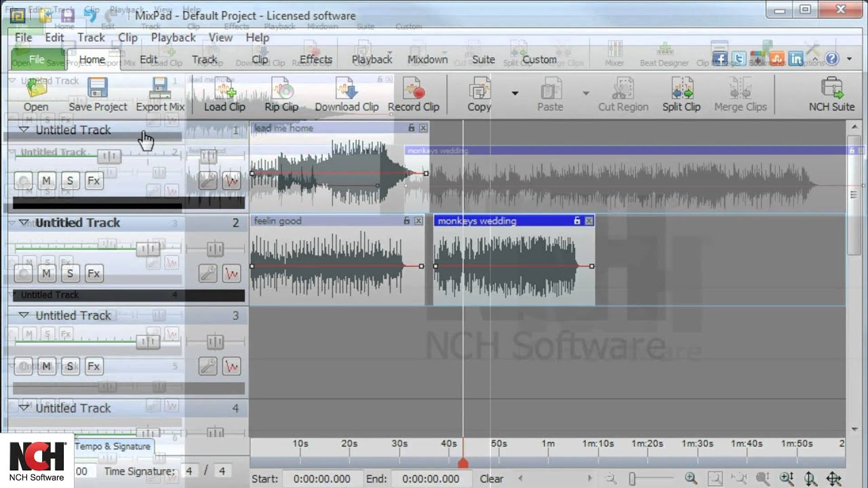The width and height of the screenshot is (868, 488).
Task: Click the End time input field
Action: [431, 479]
